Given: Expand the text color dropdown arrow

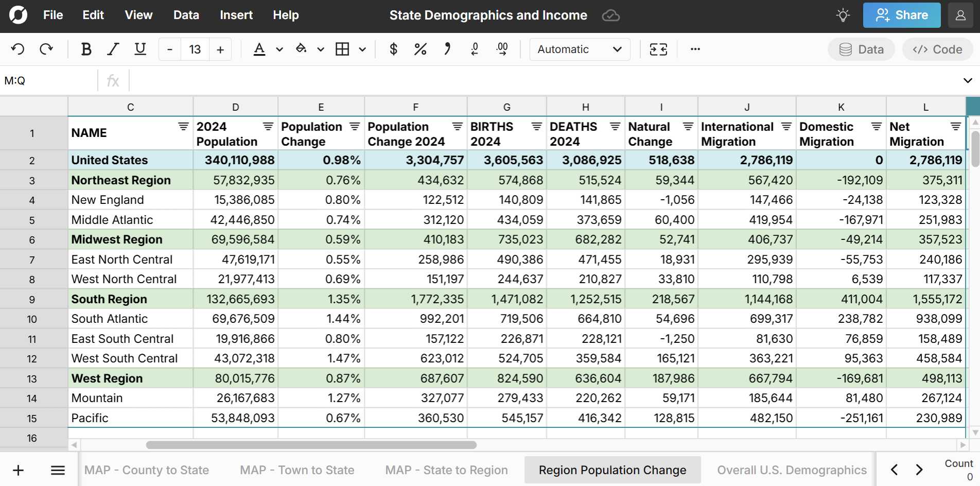Looking at the screenshot, I should 279,49.
